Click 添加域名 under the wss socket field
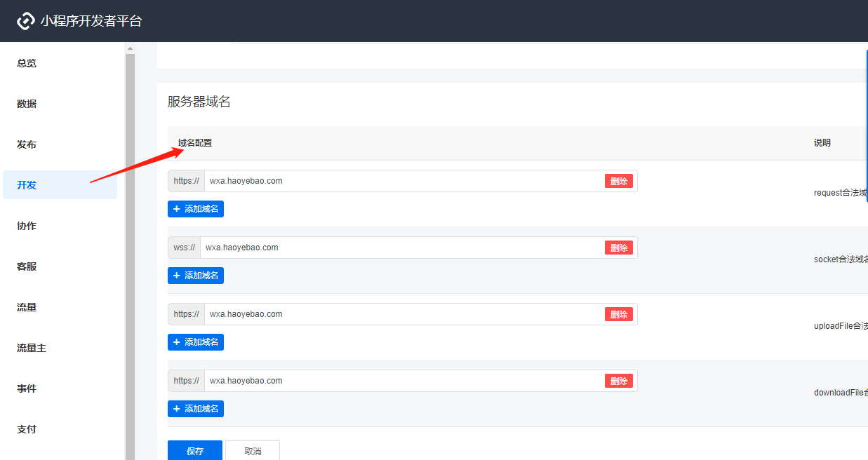The height and width of the screenshot is (460, 868). click(196, 276)
